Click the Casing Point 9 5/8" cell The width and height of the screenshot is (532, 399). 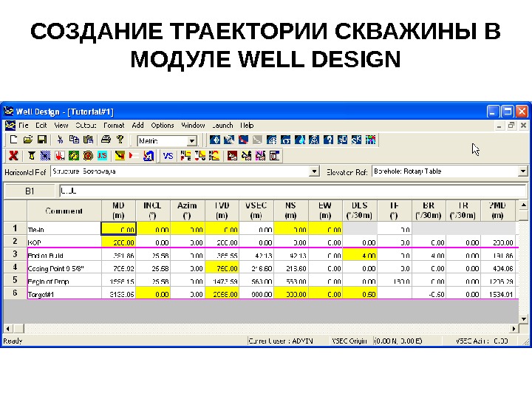pyautogui.click(x=64, y=267)
